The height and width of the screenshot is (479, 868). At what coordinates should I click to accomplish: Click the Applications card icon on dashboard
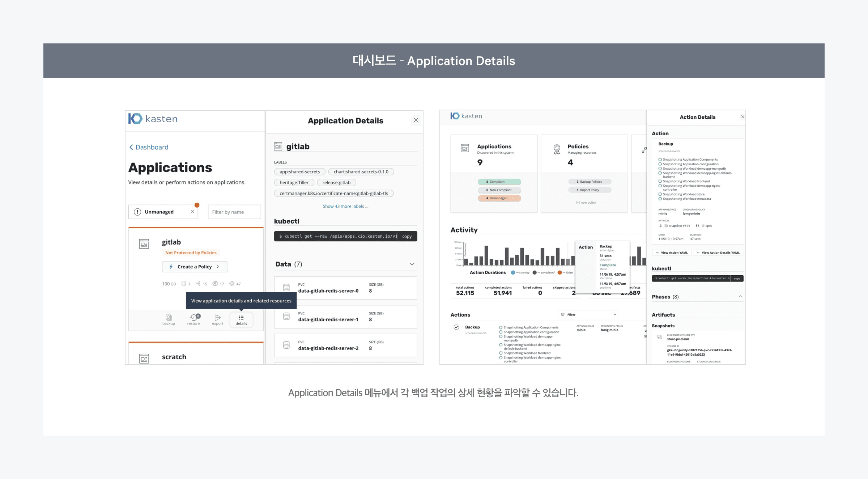[465, 148]
